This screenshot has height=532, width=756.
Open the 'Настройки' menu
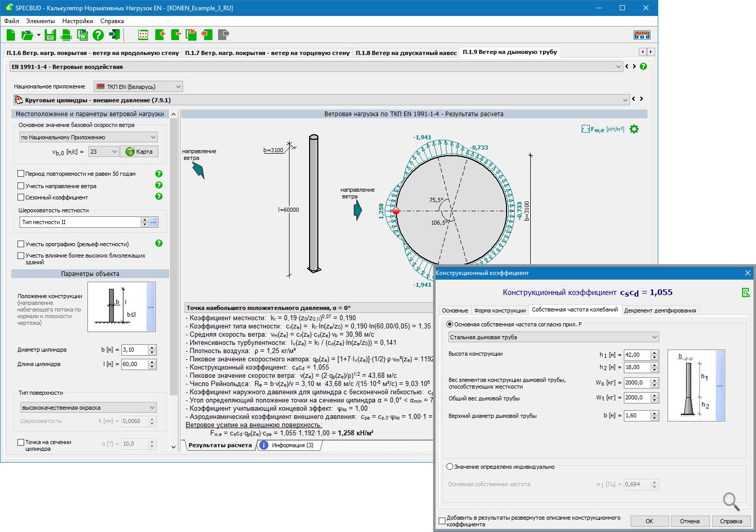[x=77, y=21]
